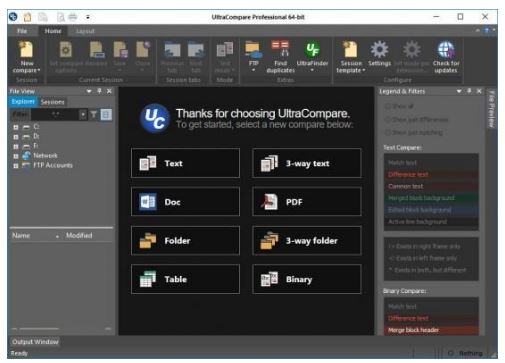
Task: Open File View panel options dropdown
Action: (x=89, y=91)
